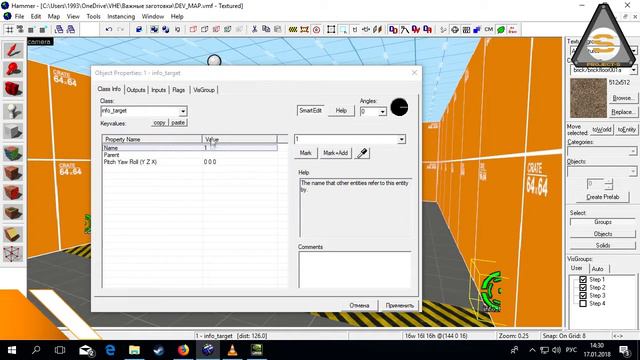Open File Explorer from taskbar

(x=134, y=350)
